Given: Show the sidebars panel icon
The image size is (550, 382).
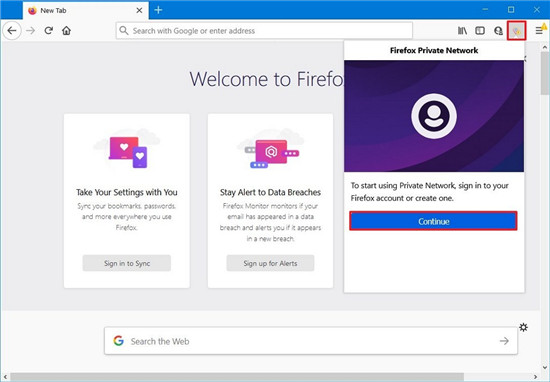Looking at the screenshot, I should (480, 31).
